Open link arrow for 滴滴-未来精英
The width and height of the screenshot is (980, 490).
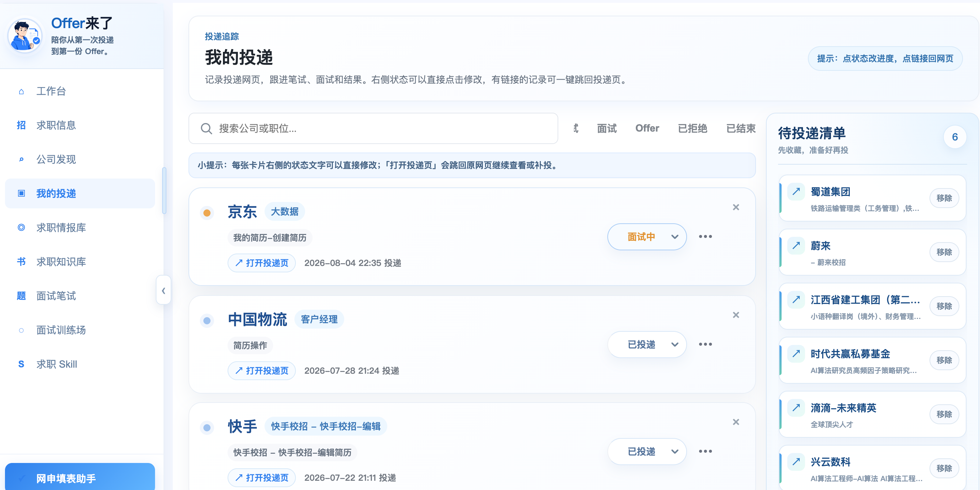tap(796, 408)
